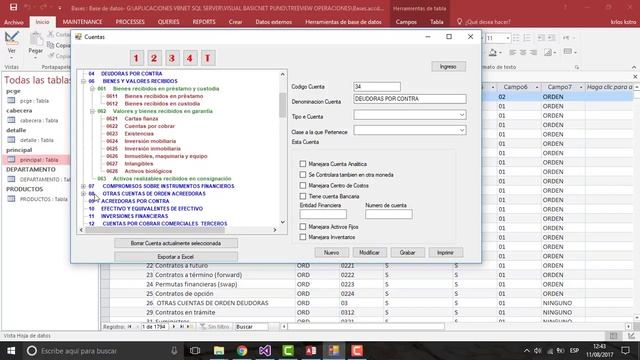Click the Codigo Cuenta input field
The width and height of the screenshot is (640, 360).
377,87
